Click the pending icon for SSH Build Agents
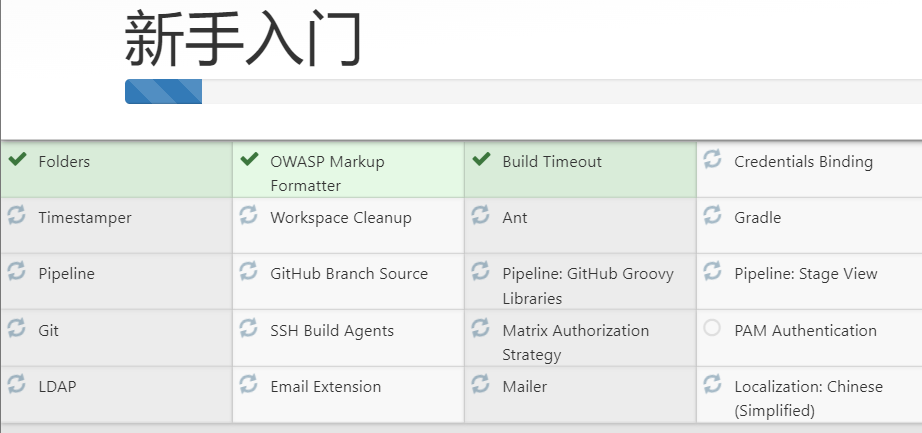The image size is (922, 433). tap(248, 328)
